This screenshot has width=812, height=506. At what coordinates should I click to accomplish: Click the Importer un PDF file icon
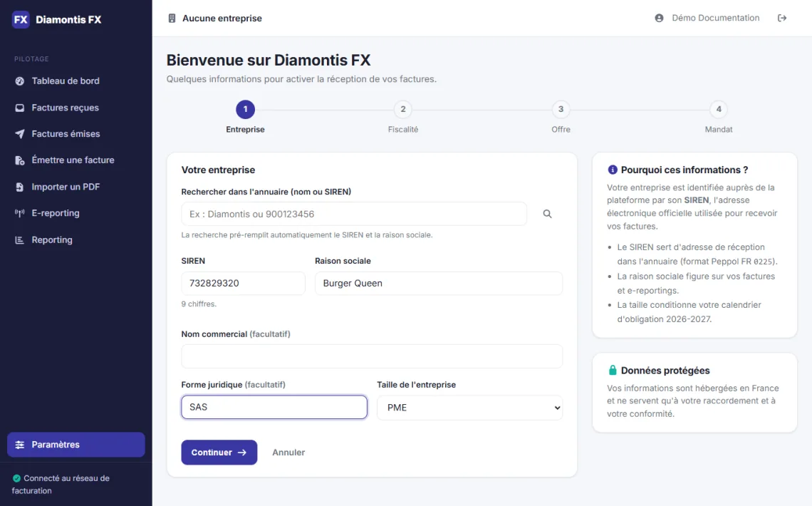pos(20,187)
